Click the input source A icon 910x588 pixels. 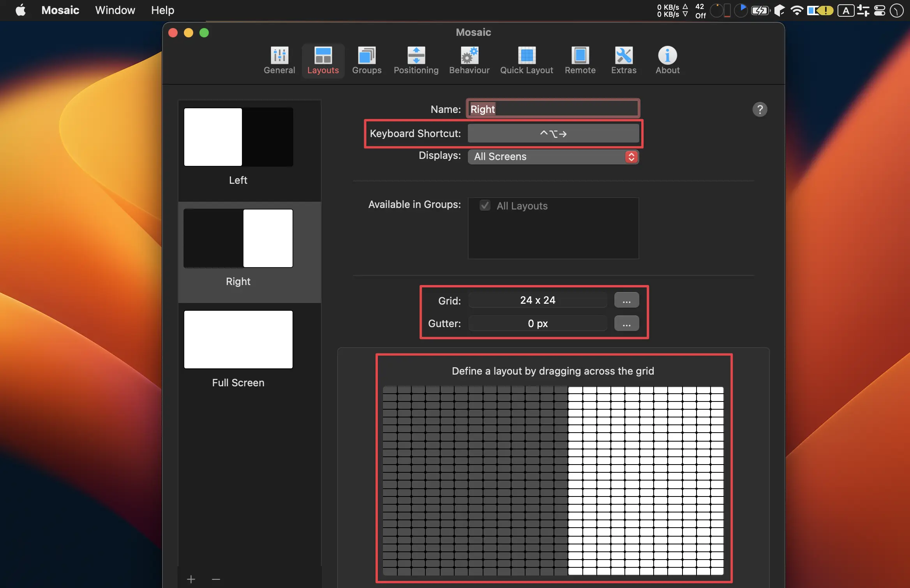pos(846,11)
